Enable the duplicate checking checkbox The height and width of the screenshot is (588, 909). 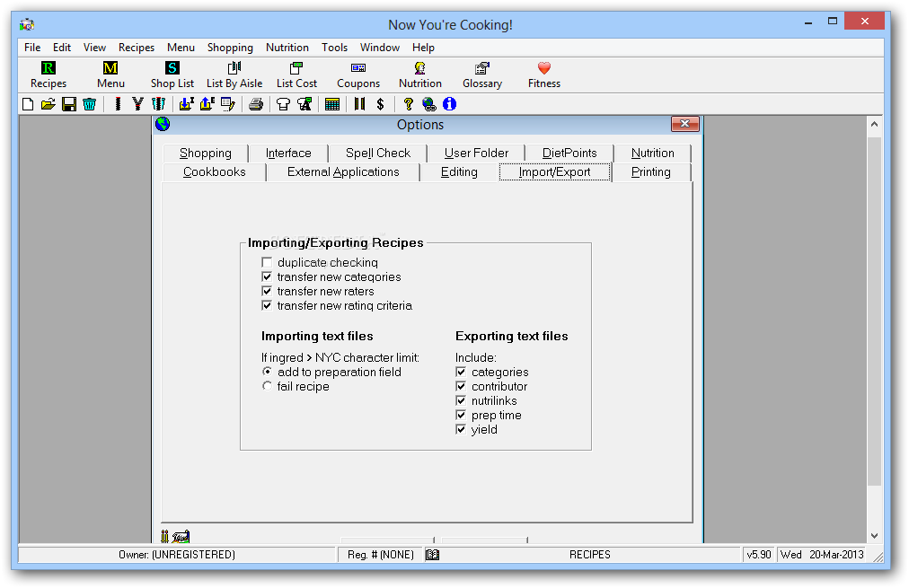267,262
